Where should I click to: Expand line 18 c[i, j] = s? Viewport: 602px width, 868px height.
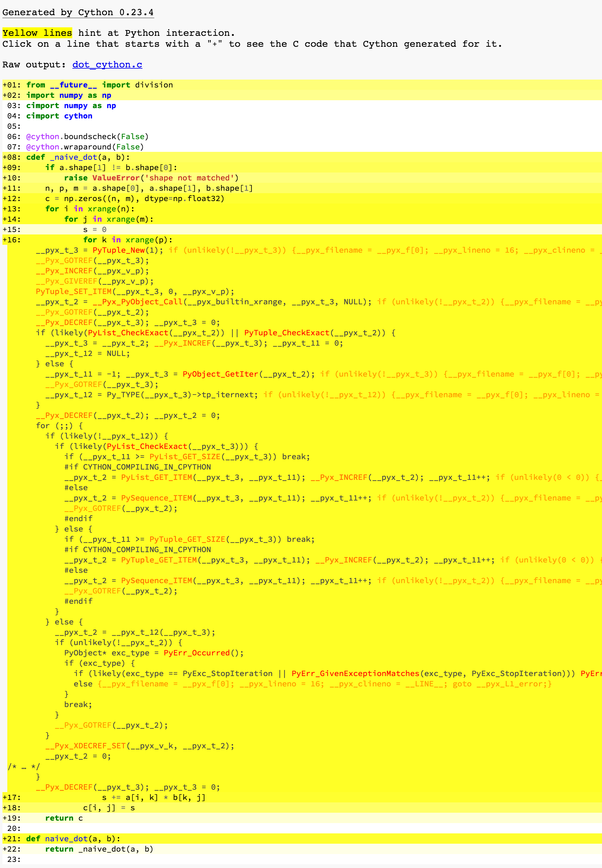click(109, 808)
